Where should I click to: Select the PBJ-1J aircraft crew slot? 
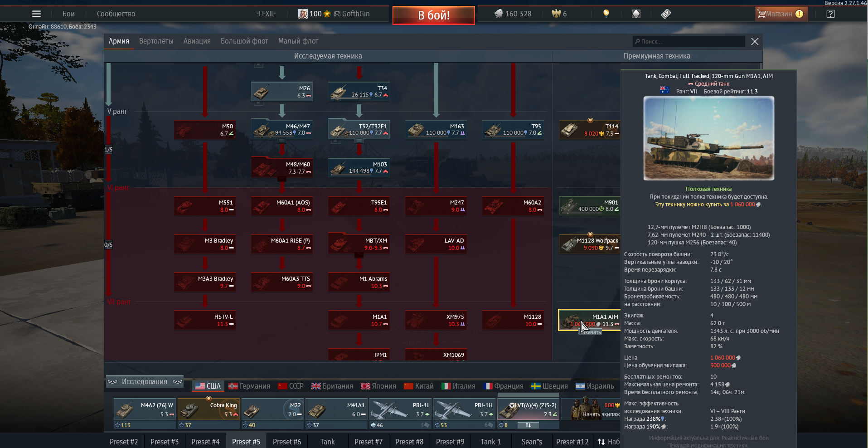[x=400, y=409]
